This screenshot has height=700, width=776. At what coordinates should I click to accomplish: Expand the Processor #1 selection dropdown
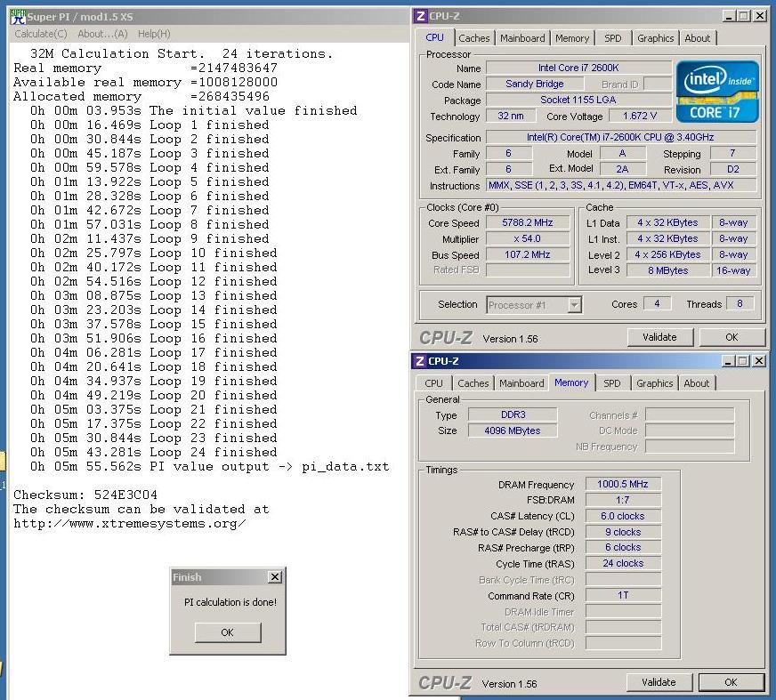pos(574,305)
